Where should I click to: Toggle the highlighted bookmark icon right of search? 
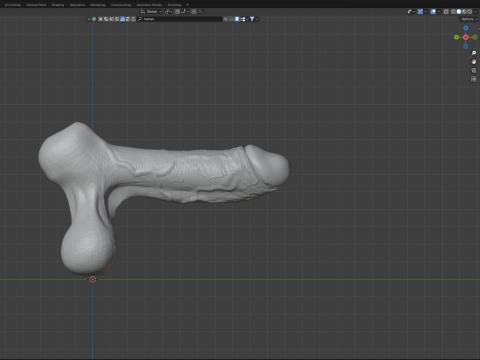tap(237, 19)
